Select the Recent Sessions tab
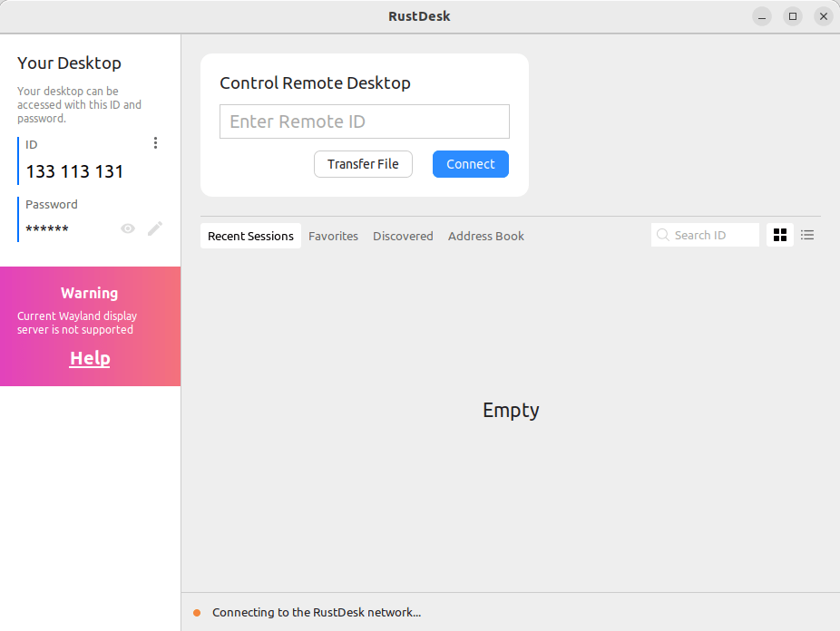Screen dimensions: 840x631 pyautogui.click(x=250, y=236)
